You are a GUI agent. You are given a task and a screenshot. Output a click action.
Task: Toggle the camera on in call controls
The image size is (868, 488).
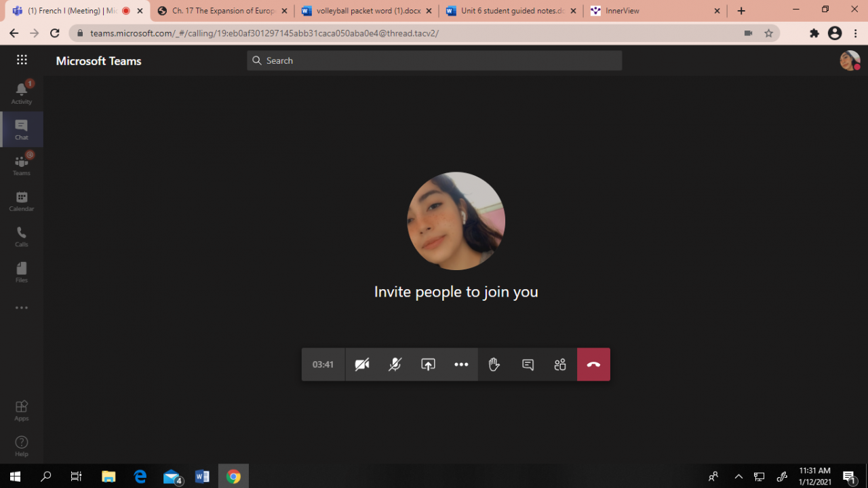(x=362, y=364)
